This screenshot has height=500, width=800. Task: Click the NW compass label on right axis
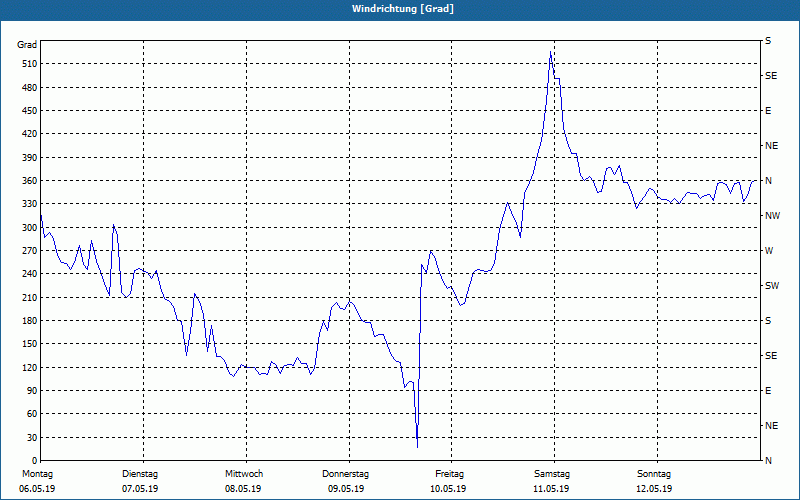tap(771, 216)
